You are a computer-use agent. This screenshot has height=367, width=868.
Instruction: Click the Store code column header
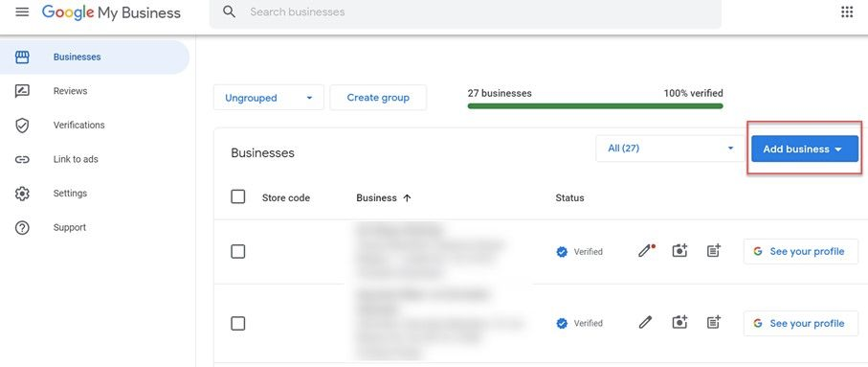tap(285, 198)
